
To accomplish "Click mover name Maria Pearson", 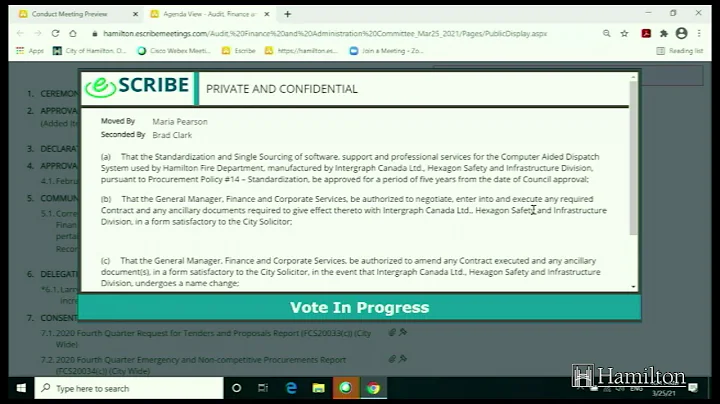I will [x=180, y=122].
